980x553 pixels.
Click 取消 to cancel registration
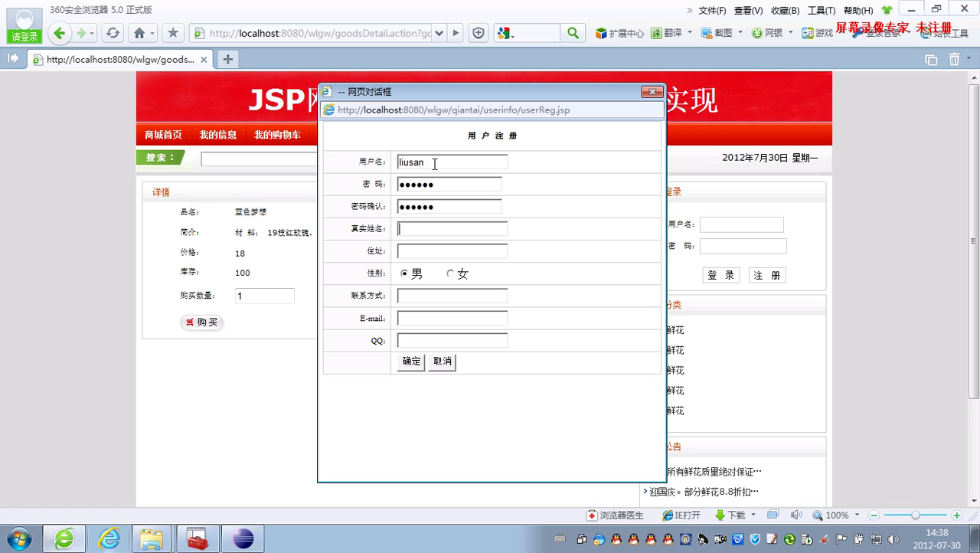coord(442,362)
